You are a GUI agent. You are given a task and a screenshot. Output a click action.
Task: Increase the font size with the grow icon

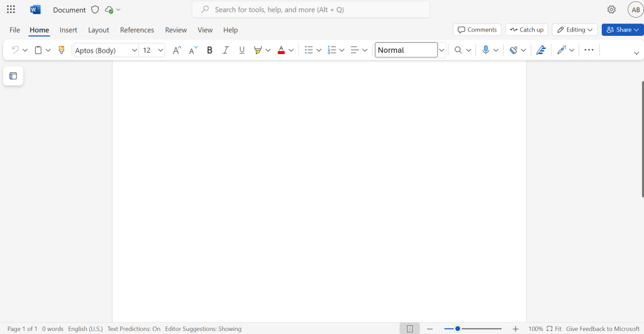click(x=177, y=50)
